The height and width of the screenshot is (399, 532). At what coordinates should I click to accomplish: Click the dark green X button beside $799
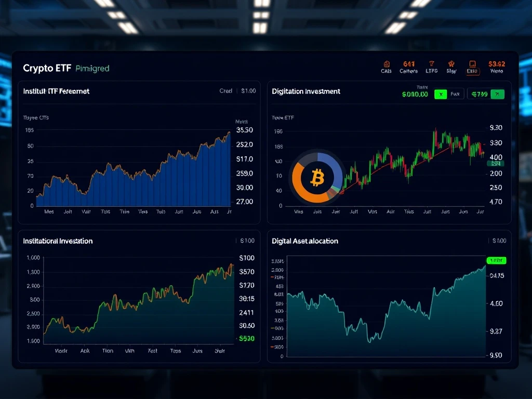tap(497, 94)
